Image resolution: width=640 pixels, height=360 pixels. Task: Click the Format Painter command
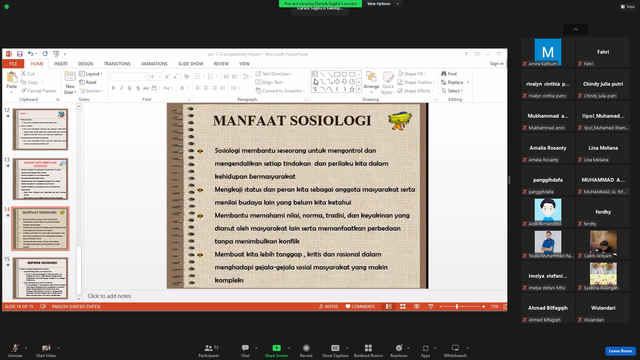coord(39,91)
